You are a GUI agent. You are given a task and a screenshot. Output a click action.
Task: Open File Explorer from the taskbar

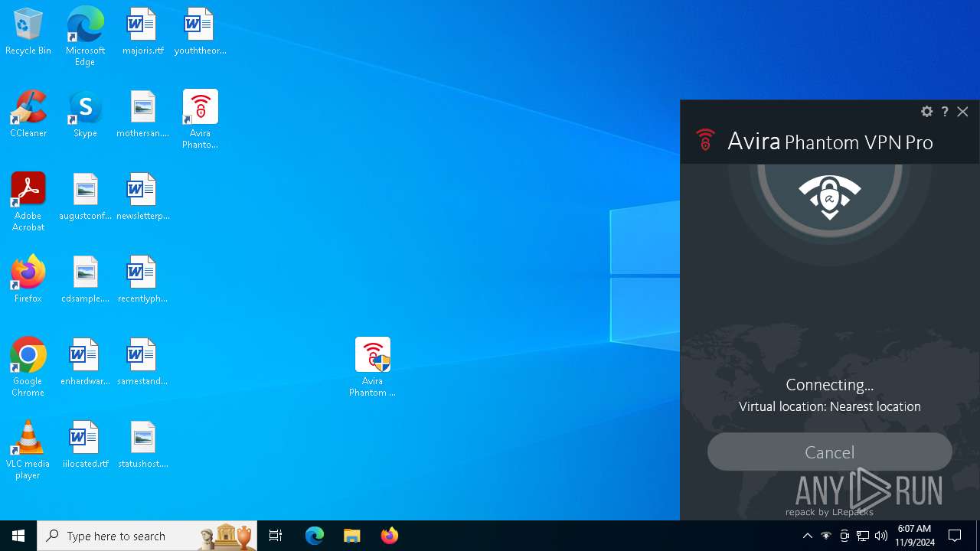pos(351,536)
